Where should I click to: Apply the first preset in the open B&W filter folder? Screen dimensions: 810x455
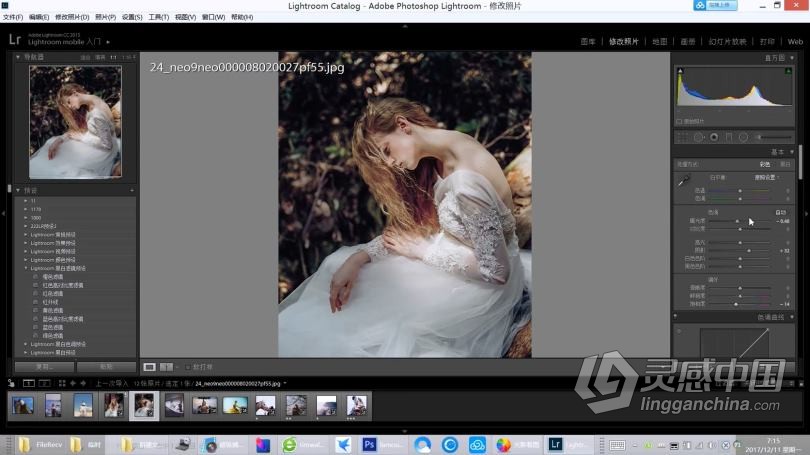(53, 277)
